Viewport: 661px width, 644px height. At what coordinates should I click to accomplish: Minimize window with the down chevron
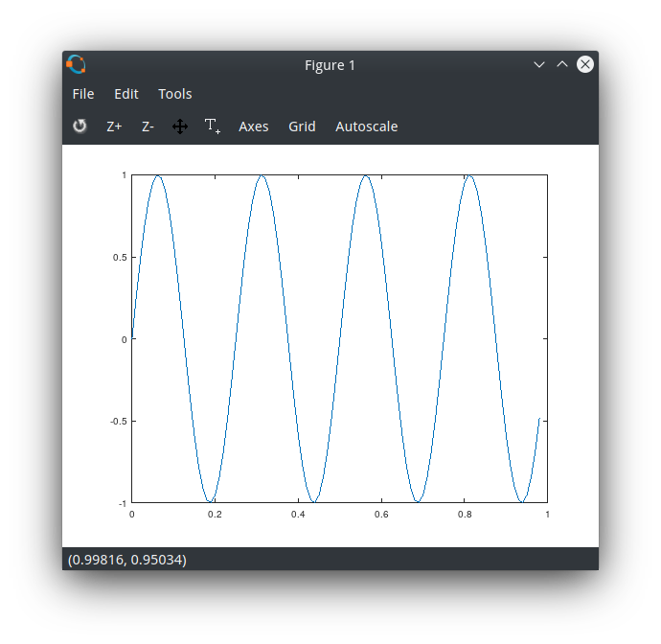pos(539,65)
